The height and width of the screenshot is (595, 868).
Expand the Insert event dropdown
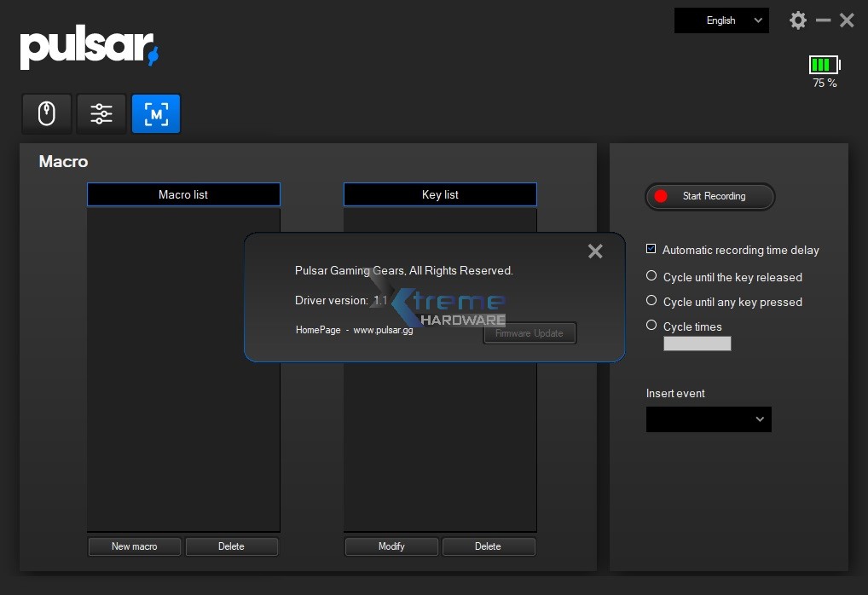click(x=709, y=419)
